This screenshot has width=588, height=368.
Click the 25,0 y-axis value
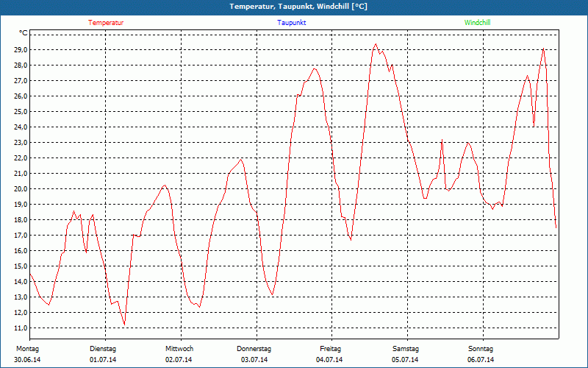coord(21,112)
